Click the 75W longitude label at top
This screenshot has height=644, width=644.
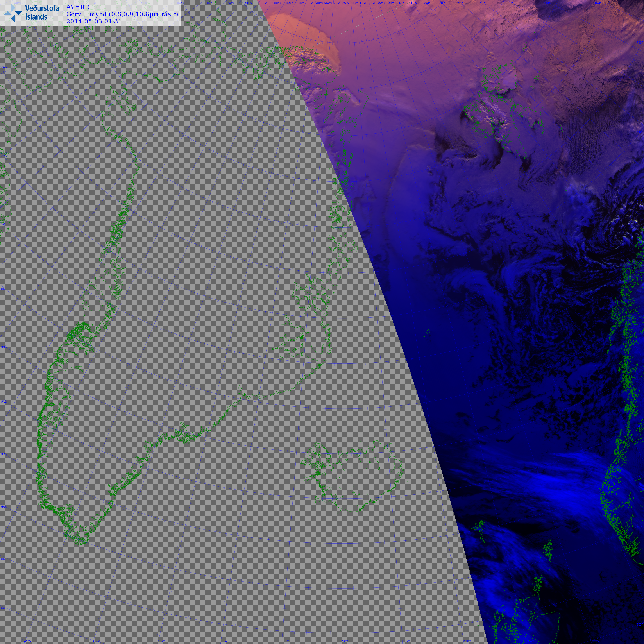tap(208, 3)
